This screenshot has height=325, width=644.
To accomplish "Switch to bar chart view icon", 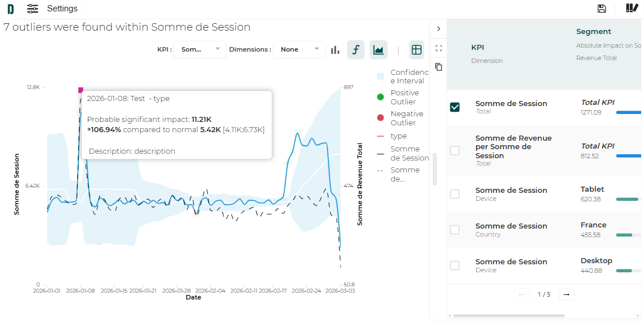I will (335, 50).
